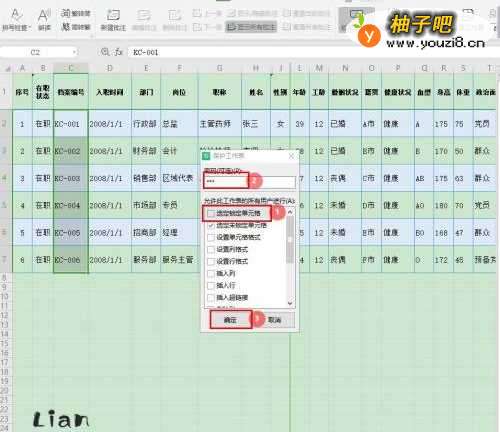Open the spell check (拼写检查) tool
Image resolution: width=500 pixels, height=432 pixels.
click(15, 19)
